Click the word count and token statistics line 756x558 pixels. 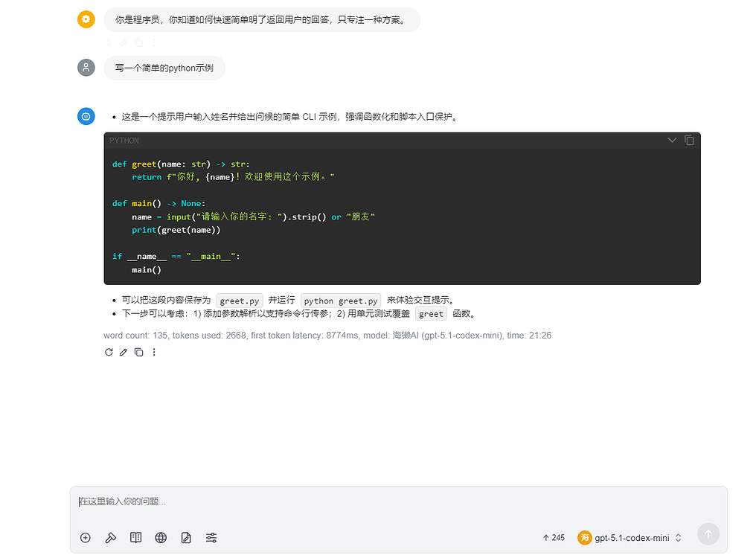coord(327,336)
